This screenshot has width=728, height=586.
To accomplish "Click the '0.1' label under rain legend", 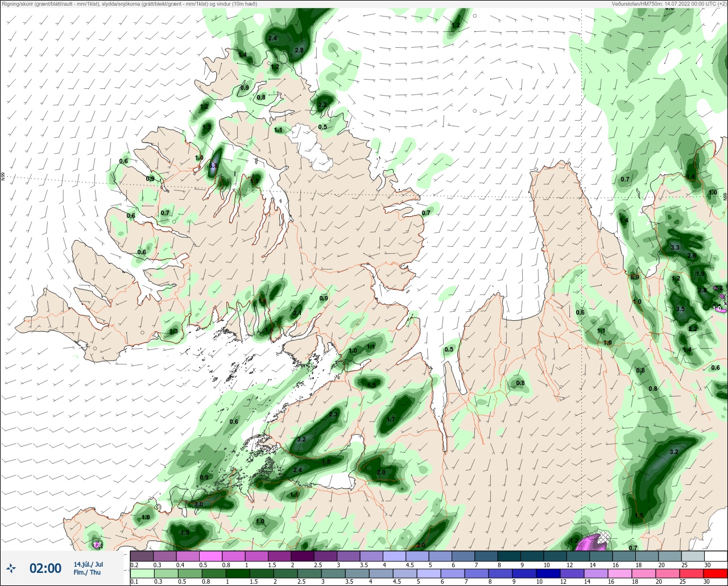I will (x=134, y=582).
